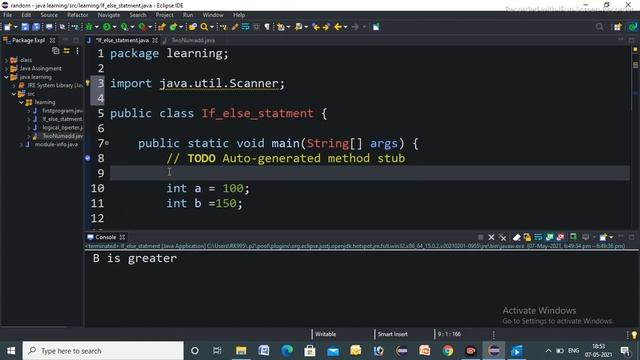Viewport: 640px width, 360px height.
Task: Click the Search magnifier toolbar icon
Action: pyautogui.click(x=204, y=27)
